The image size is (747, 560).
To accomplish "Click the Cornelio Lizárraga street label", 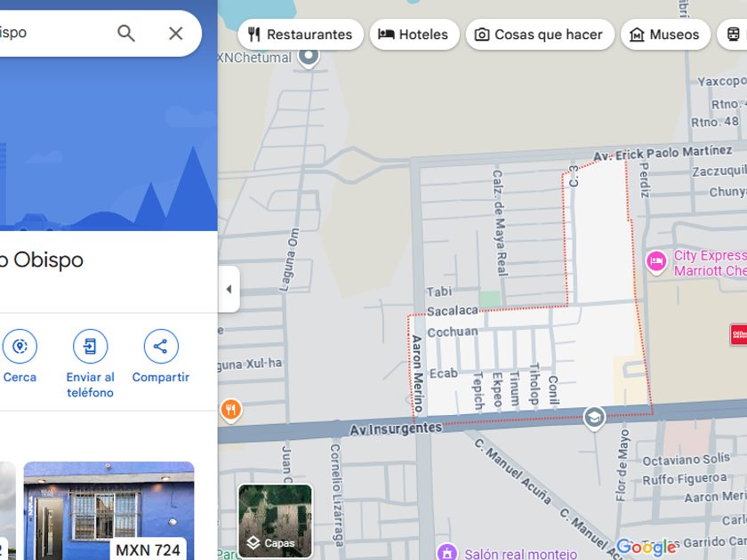I will (x=336, y=495).
